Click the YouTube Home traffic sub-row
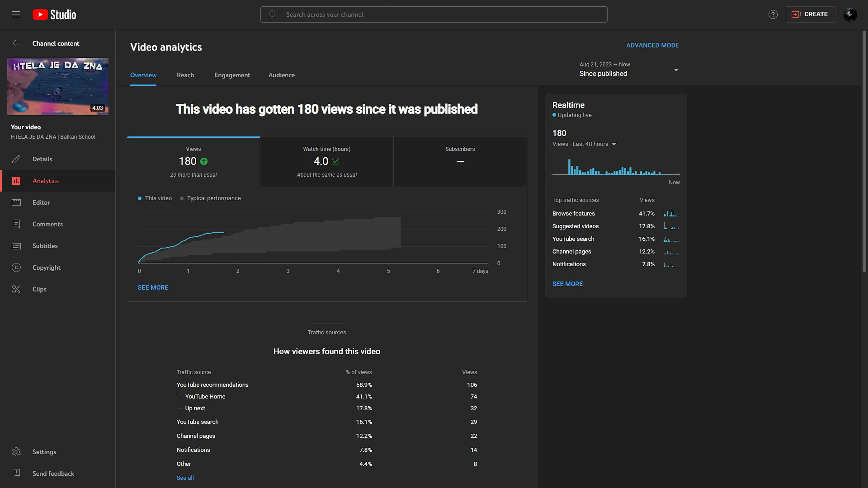The width and height of the screenshot is (868, 488). pos(327,396)
